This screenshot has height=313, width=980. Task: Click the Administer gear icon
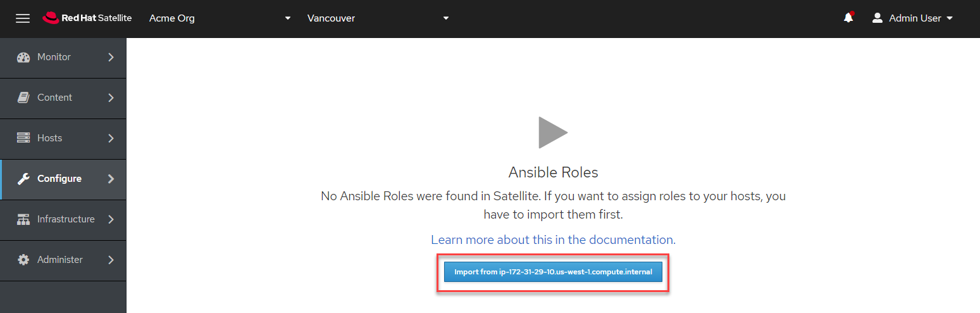(x=23, y=260)
